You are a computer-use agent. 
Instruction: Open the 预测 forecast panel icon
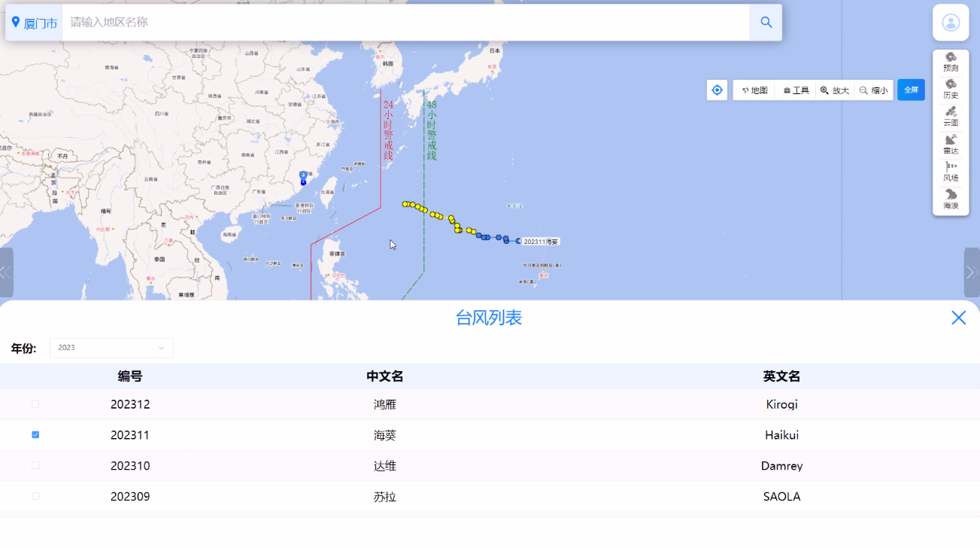pos(951,62)
